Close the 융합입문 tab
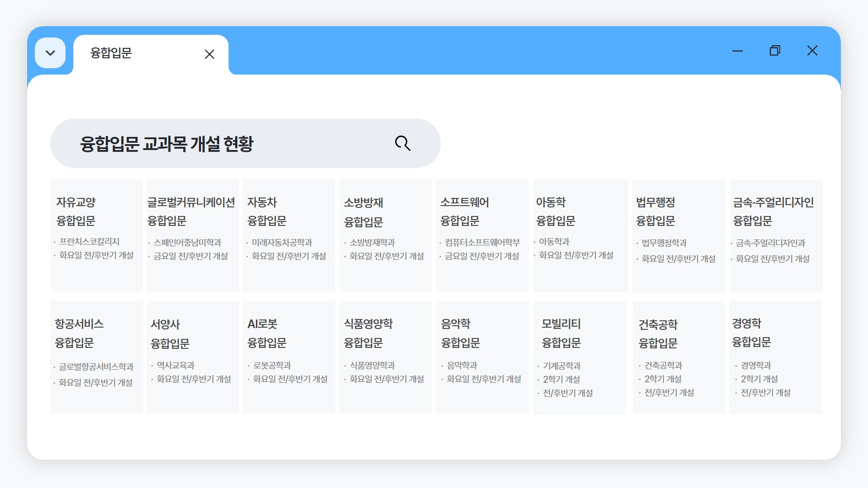The width and height of the screenshot is (868, 488). [209, 54]
